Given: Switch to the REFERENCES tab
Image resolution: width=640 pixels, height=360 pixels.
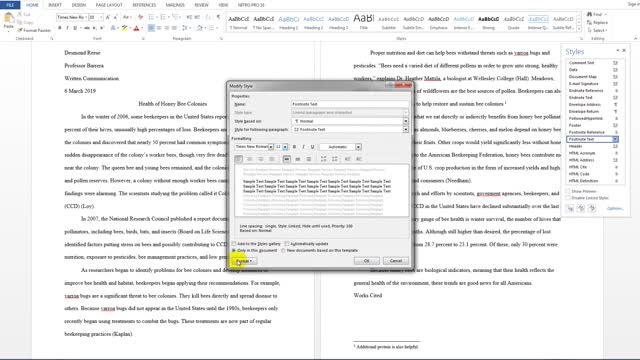Looking at the screenshot, I should click(144, 5).
